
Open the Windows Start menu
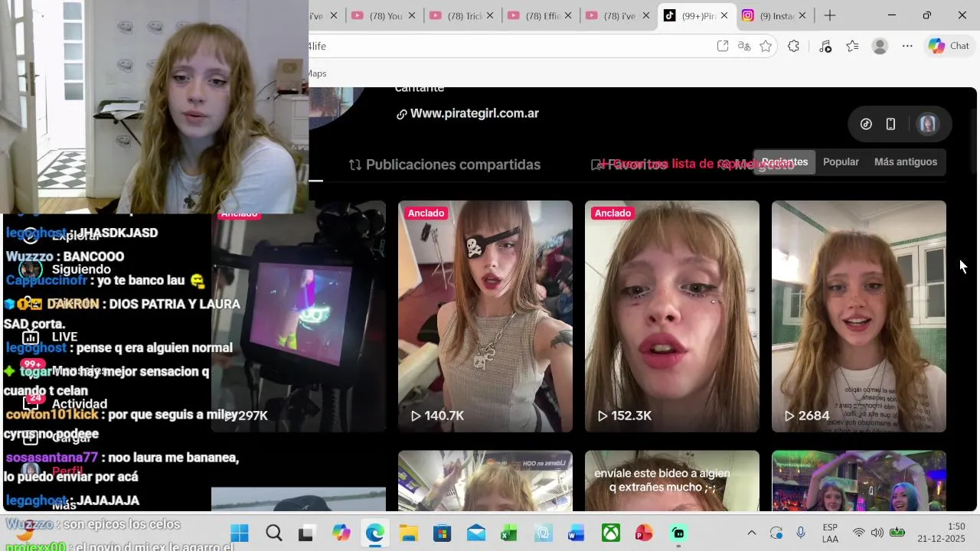tap(240, 533)
